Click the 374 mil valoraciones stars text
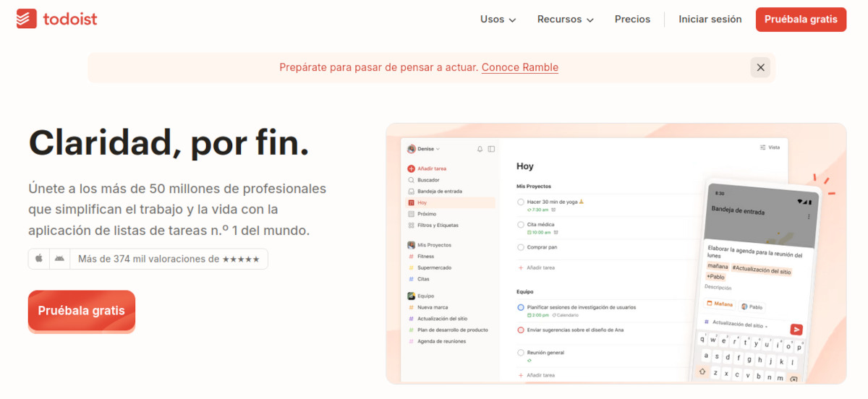868x399 pixels. (169, 259)
